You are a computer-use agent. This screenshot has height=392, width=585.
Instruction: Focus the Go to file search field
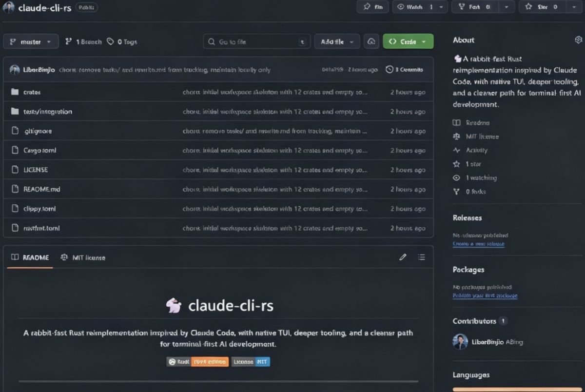click(256, 41)
